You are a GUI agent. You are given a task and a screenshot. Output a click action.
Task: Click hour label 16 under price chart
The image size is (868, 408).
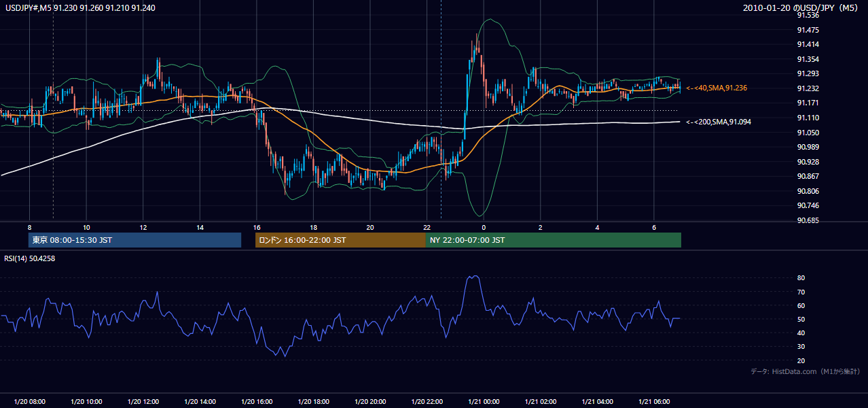[257, 227]
